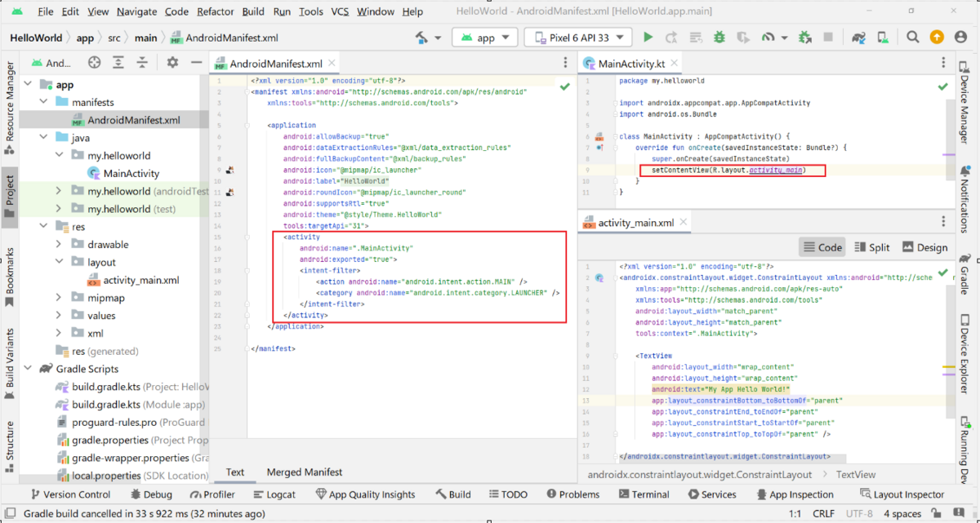Screen dimensions: 980x523
Task: Open tab options beside MainActivity.kt tab
Action: tap(944, 63)
